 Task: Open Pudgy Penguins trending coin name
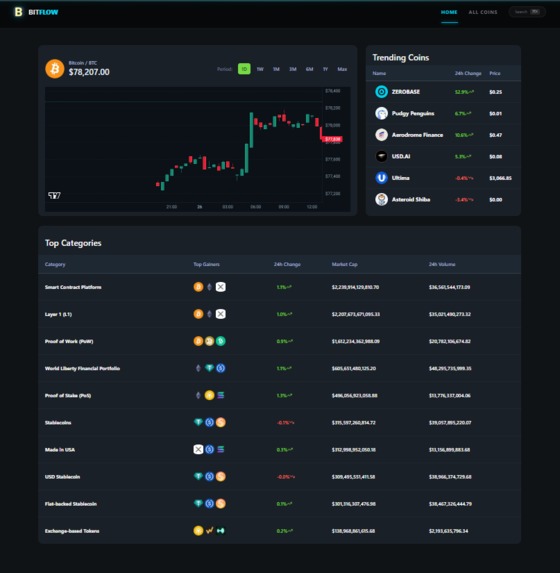pos(413,113)
